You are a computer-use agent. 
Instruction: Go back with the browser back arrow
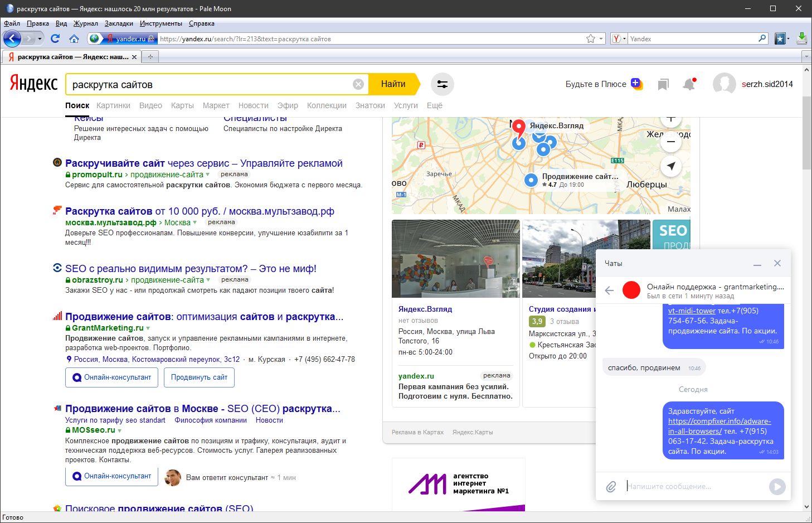12,38
